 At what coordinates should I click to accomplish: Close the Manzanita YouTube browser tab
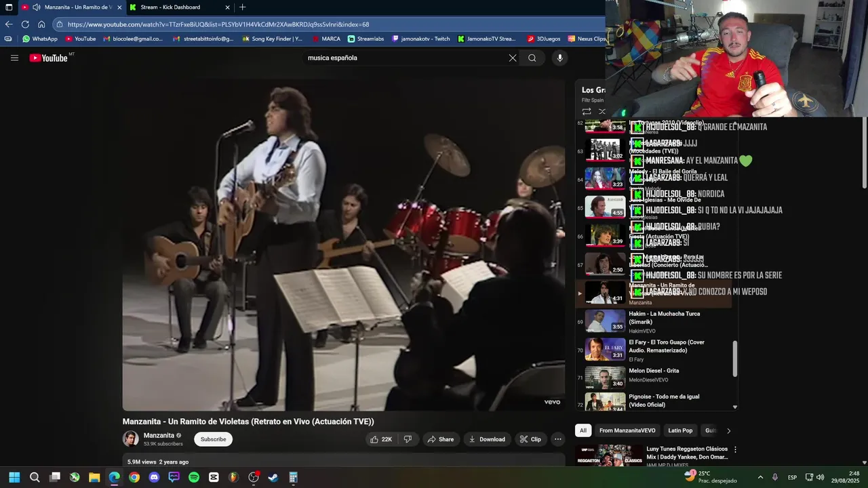pos(120,7)
